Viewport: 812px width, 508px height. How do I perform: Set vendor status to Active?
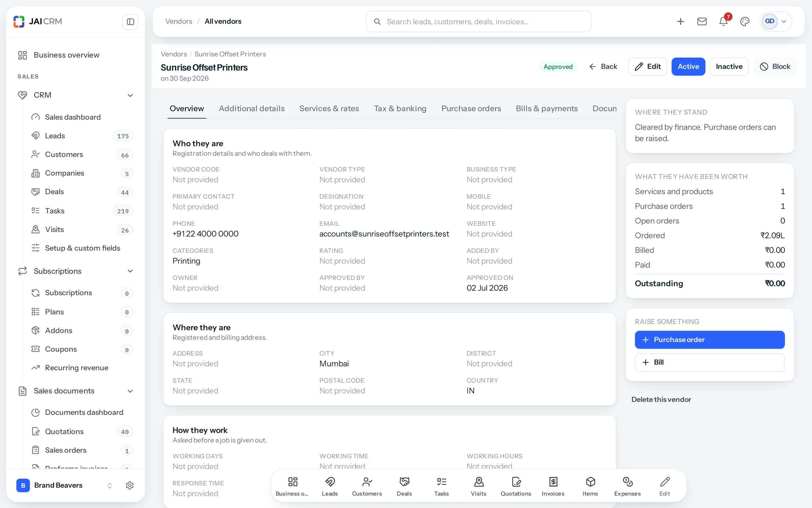pos(688,67)
